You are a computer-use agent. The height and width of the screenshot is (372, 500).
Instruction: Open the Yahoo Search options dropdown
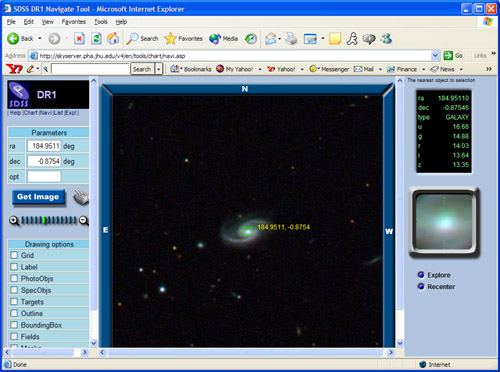(159, 69)
